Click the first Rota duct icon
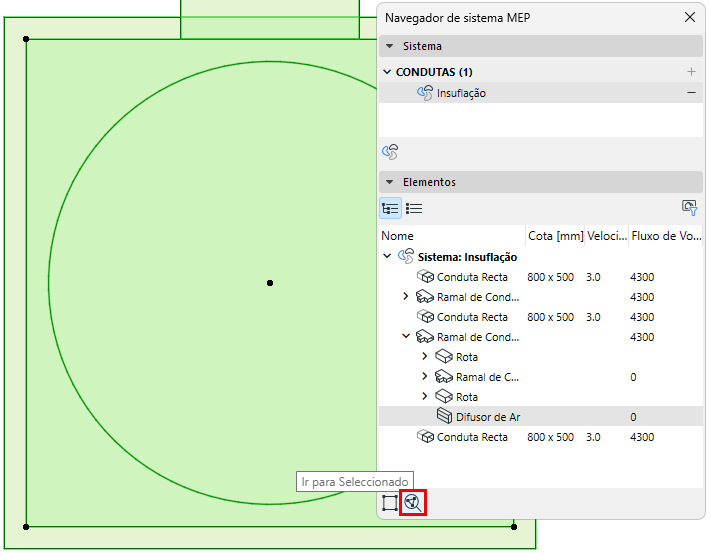The image size is (711, 554). click(444, 356)
